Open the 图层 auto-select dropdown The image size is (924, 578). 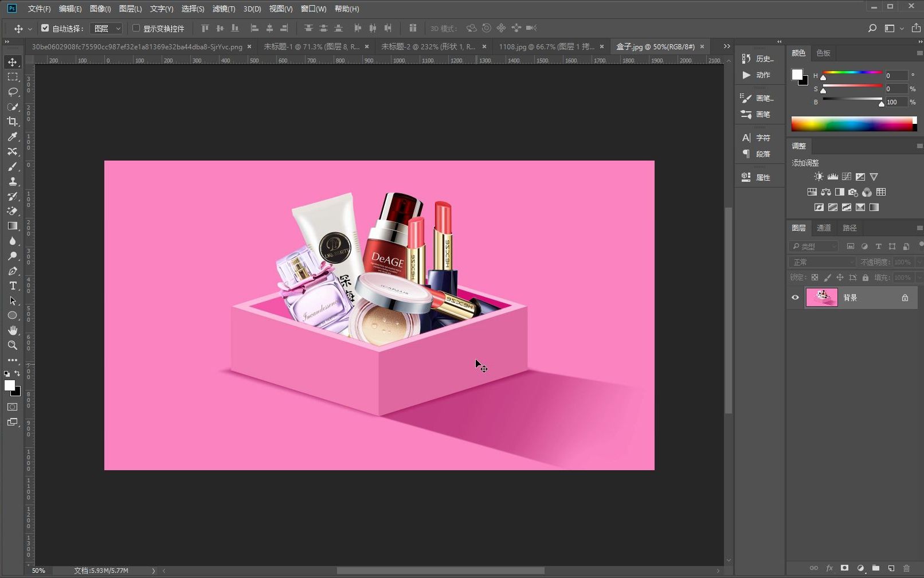(108, 28)
